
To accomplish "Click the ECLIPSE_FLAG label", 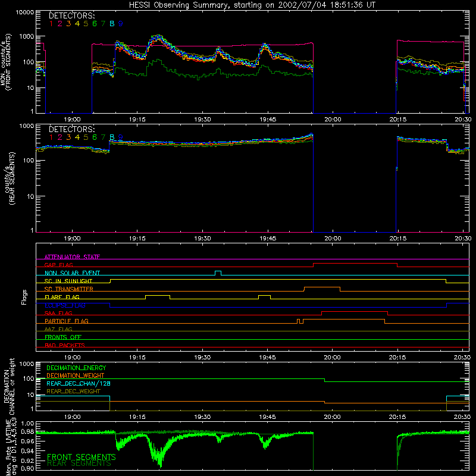I will pyautogui.click(x=65, y=305).
